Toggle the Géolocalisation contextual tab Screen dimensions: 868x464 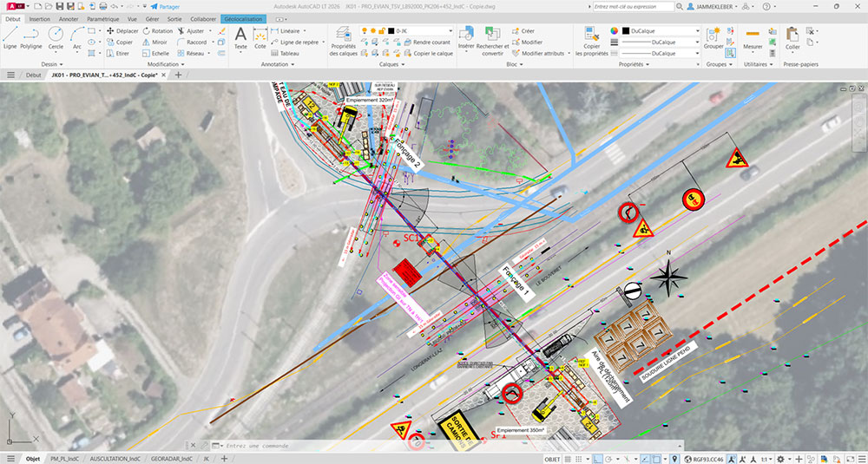click(x=244, y=19)
